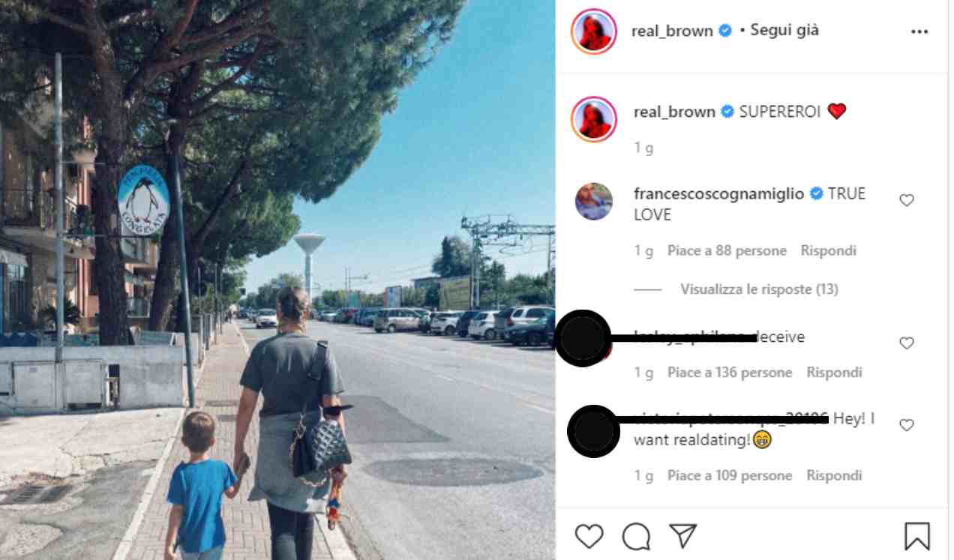
Task: Share the post with the paper plane icon
Action: coord(683,535)
